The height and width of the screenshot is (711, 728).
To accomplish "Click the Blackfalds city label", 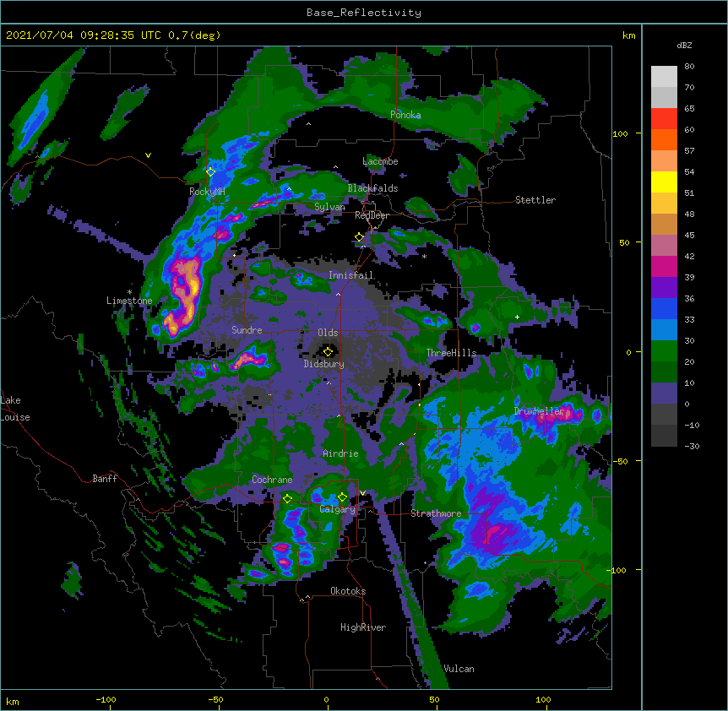I will point(372,188).
